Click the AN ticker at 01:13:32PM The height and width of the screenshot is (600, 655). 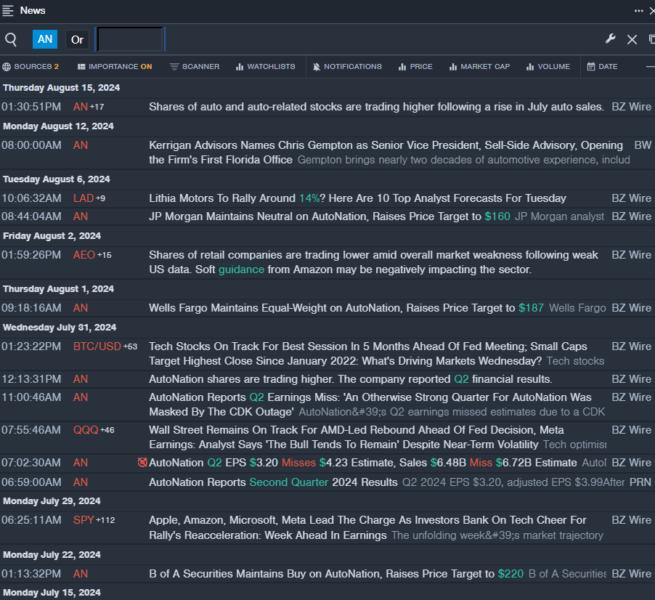point(80,574)
